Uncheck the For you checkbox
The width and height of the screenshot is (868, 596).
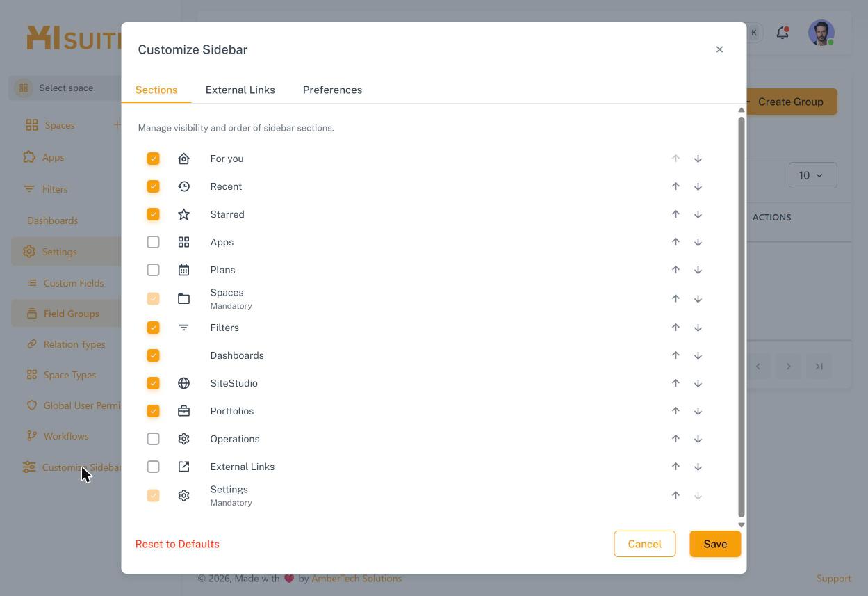coord(153,159)
